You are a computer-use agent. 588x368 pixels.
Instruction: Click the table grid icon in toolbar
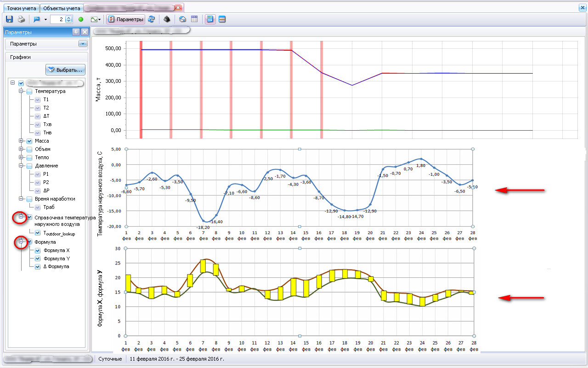click(194, 19)
